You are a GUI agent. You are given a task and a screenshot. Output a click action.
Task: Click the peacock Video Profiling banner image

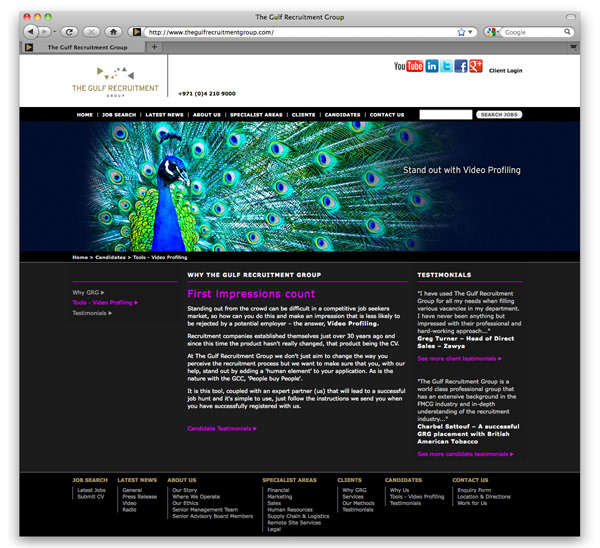[300, 186]
